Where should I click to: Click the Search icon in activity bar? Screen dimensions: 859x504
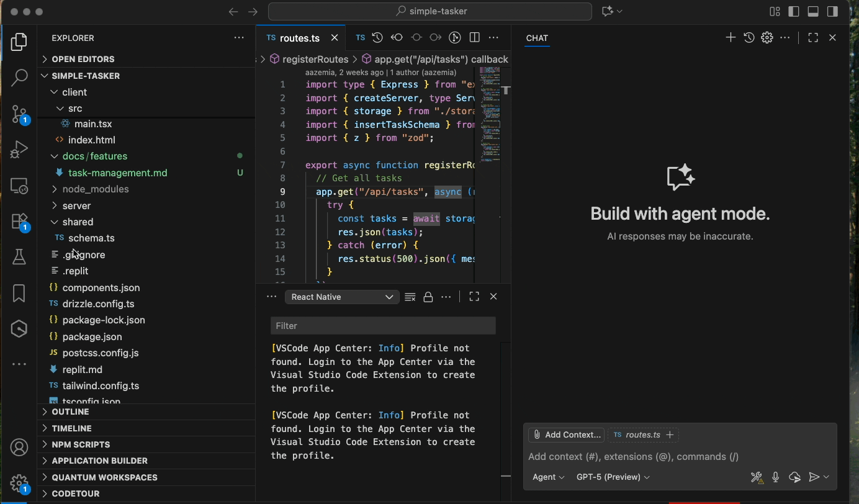[19, 78]
